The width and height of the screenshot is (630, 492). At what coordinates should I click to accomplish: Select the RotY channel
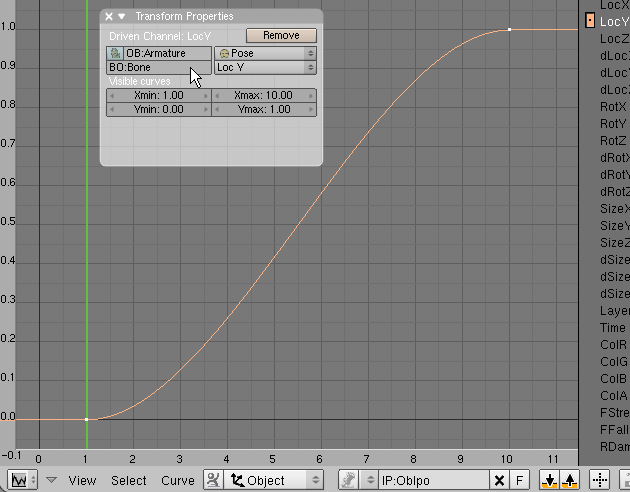613,124
